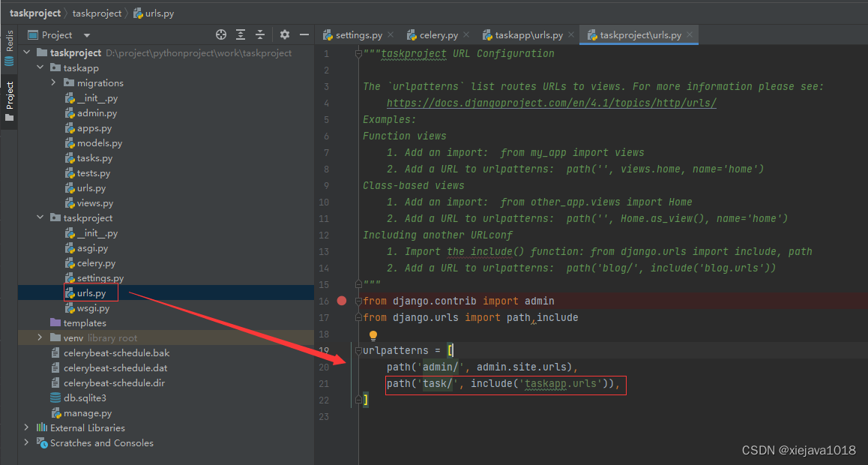Expand External Libraries node

pos(27,428)
